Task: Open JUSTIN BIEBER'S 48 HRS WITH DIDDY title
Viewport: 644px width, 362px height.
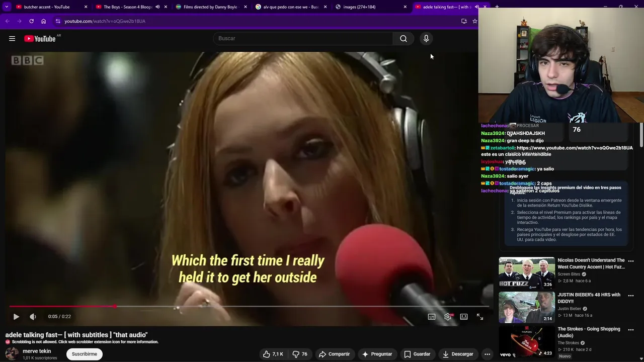Action: [x=589, y=298]
